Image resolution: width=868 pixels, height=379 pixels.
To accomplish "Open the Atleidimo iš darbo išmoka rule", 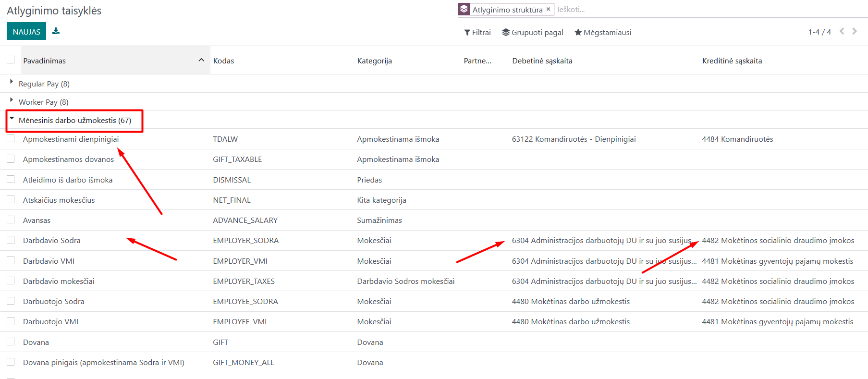I will [x=68, y=180].
